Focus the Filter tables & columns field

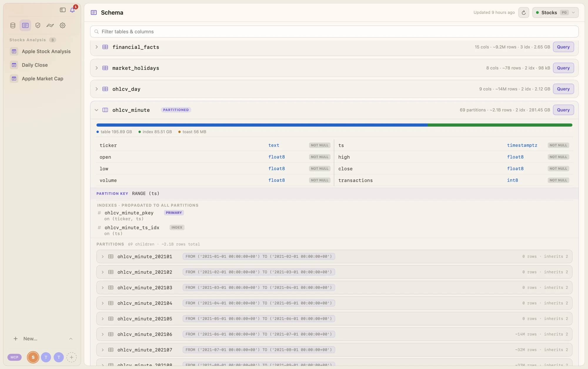point(334,31)
